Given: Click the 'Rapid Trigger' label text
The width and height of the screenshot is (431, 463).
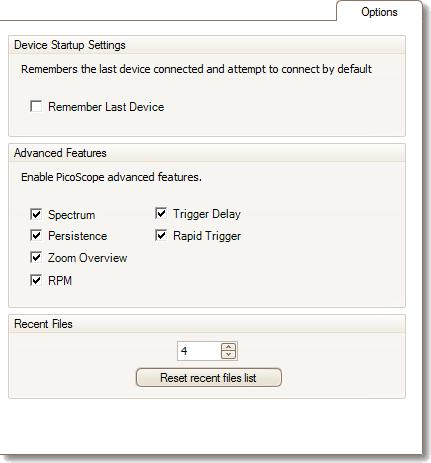Looking at the screenshot, I should point(207,236).
